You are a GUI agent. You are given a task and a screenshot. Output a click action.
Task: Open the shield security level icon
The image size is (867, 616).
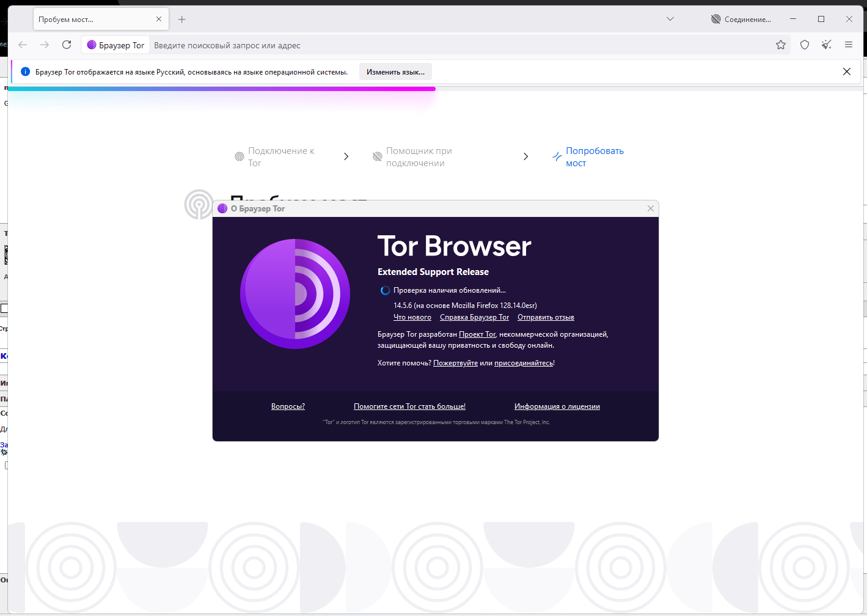point(805,45)
